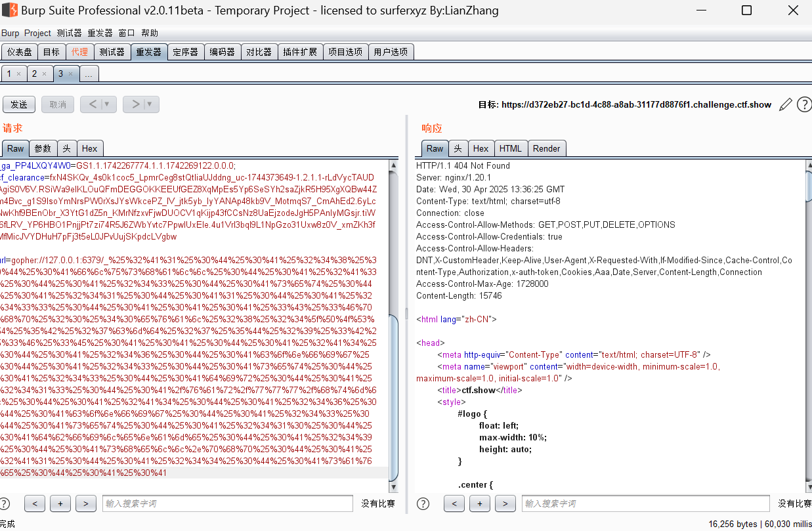Switch to the 目标 tab
Screen dimensions: 812x531
(51, 52)
